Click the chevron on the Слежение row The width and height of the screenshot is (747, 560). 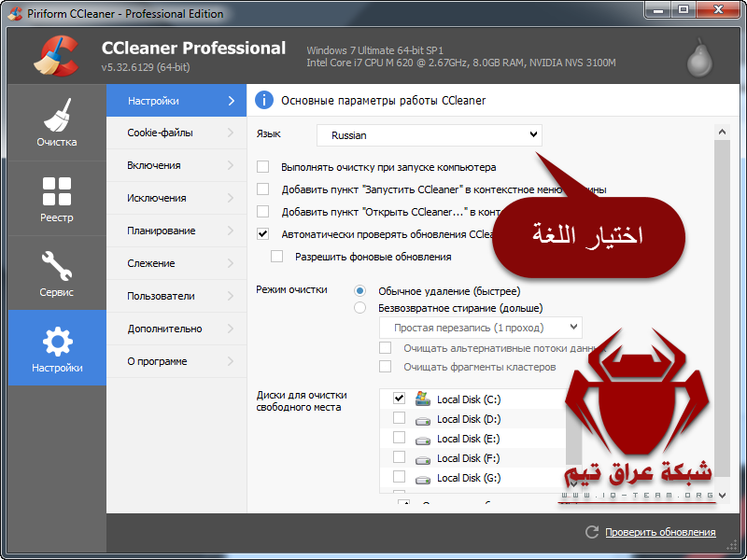tap(231, 263)
